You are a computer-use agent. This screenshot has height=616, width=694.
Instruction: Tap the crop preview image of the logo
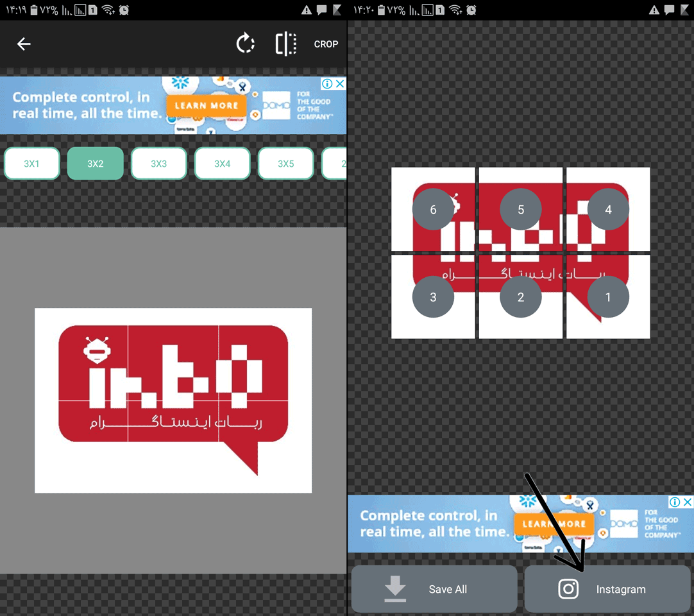tap(173, 400)
